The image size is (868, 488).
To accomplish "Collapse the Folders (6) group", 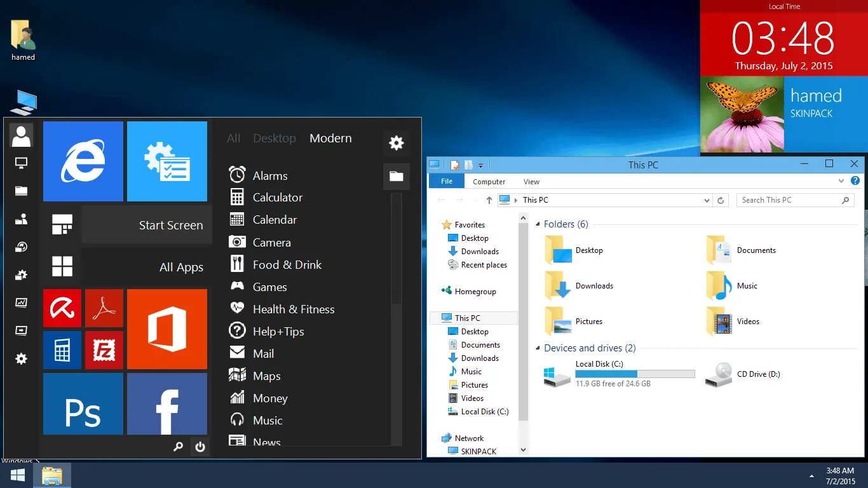I will tap(538, 224).
